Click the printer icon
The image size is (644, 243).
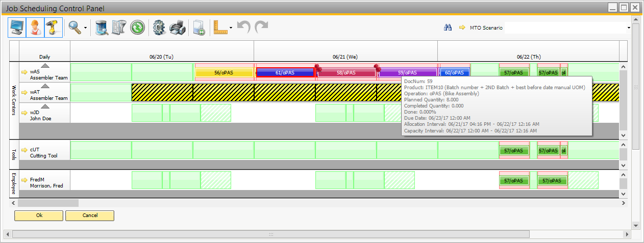point(177,28)
